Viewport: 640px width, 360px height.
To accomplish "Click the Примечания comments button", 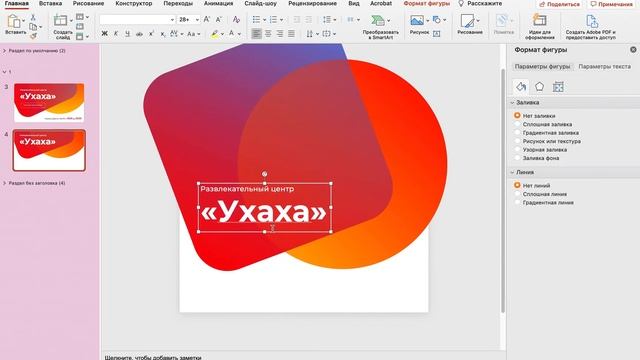I will pos(611,4).
